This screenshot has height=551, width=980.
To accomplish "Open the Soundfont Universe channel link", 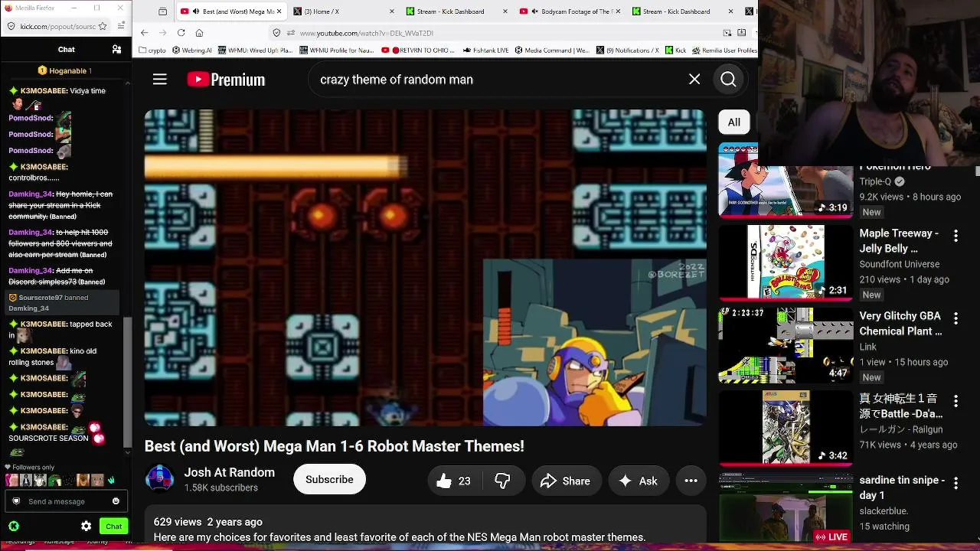I will [x=900, y=264].
